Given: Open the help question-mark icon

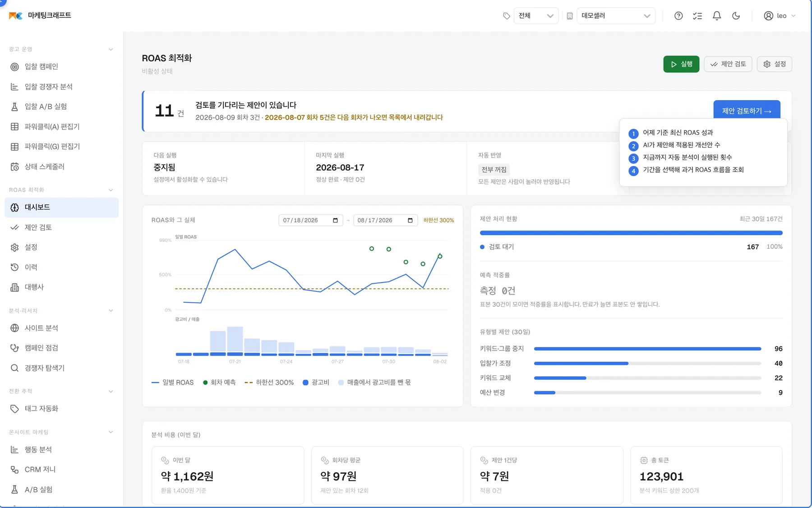Looking at the screenshot, I should (x=678, y=16).
